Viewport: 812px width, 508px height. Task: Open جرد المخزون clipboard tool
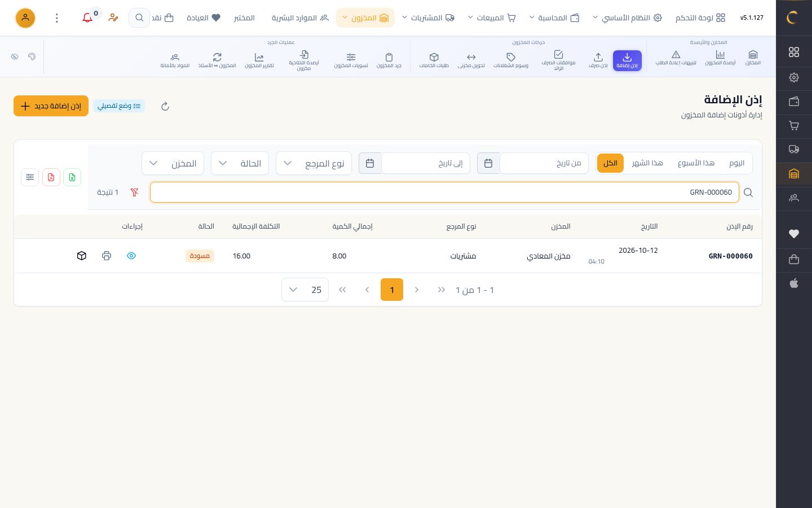[389, 60]
